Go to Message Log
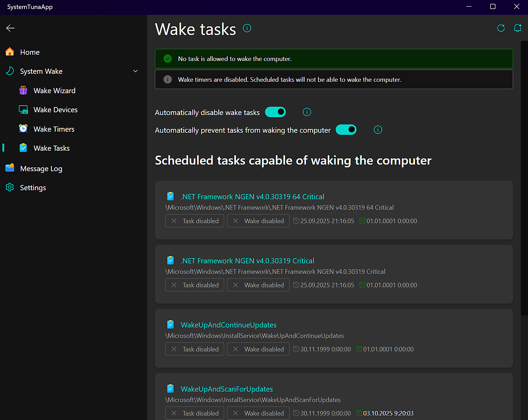This screenshot has height=420, width=528. tap(41, 169)
